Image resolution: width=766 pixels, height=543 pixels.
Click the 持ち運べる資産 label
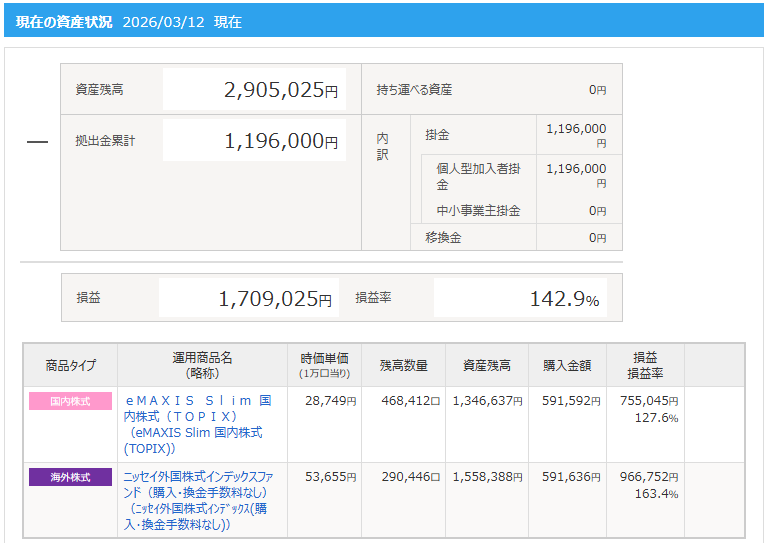[414, 90]
